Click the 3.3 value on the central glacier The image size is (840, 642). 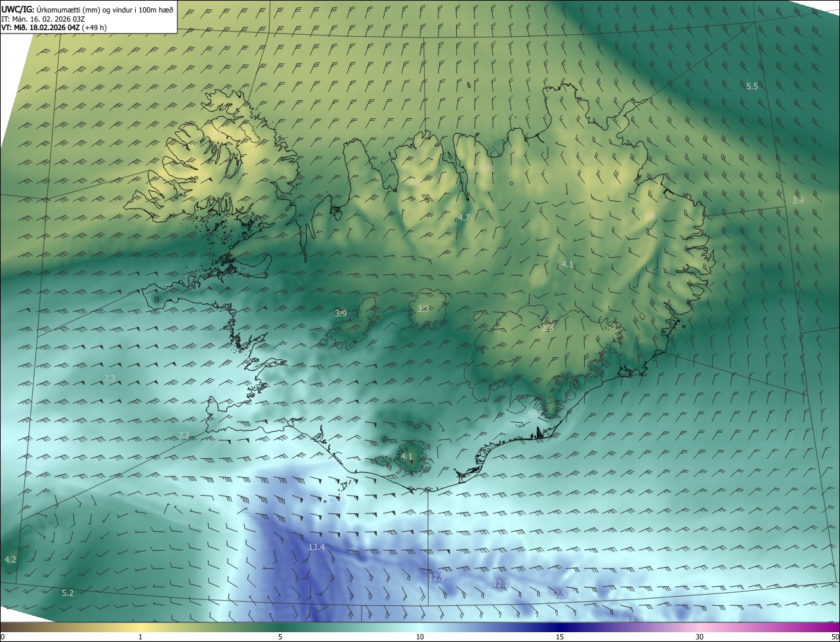tap(423, 308)
